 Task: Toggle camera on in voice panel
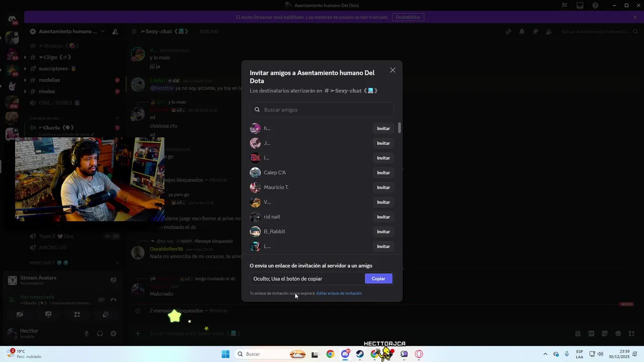pos(20,314)
